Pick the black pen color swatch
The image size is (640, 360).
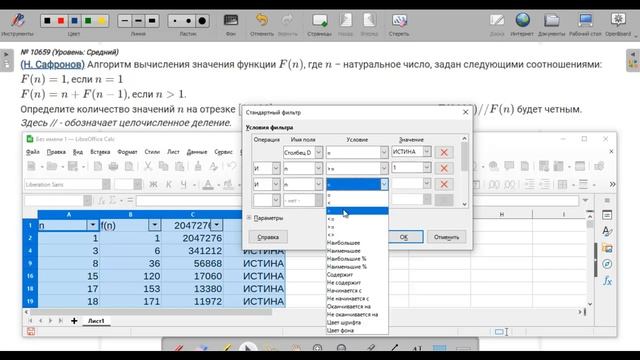click(47, 20)
